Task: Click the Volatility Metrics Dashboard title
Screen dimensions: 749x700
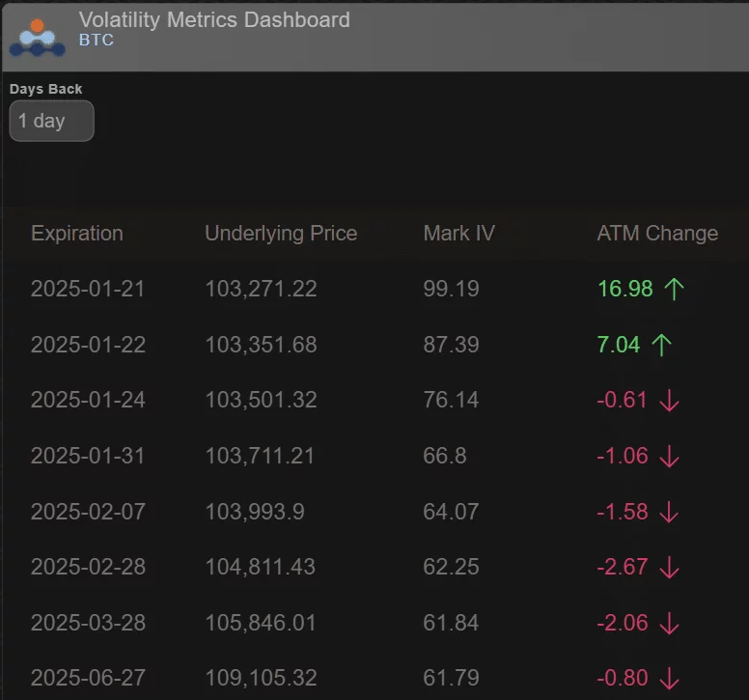Action: pos(213,19)
